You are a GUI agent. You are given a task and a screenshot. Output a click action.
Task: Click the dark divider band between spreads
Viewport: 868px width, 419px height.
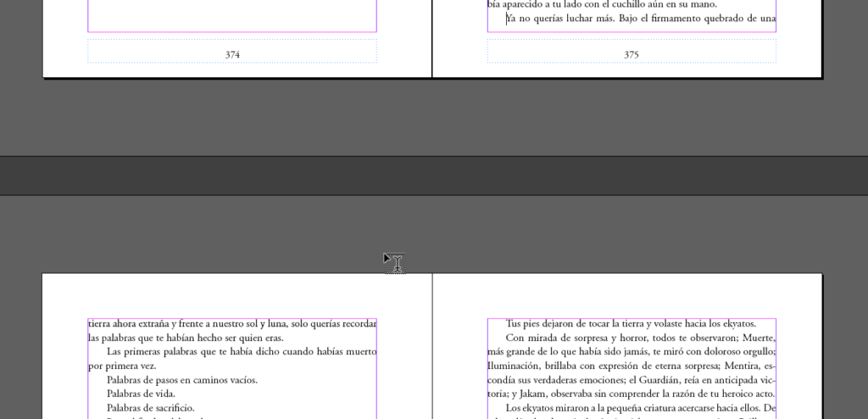(434, 175)
